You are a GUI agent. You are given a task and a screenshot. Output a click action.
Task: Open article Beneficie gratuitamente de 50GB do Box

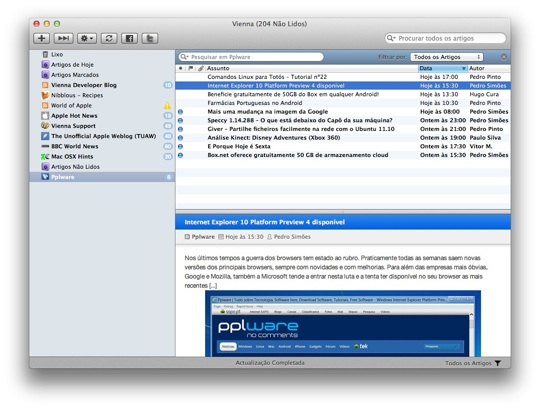coord(343,94)
